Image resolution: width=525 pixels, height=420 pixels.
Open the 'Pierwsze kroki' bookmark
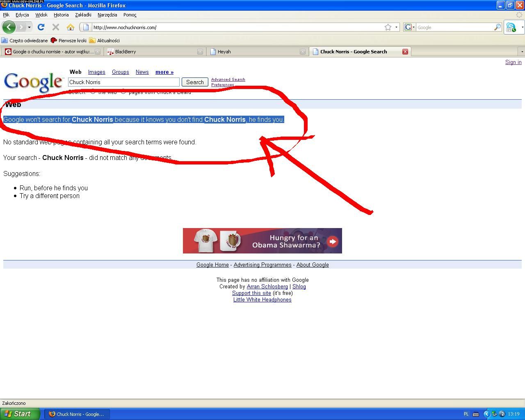68,41
